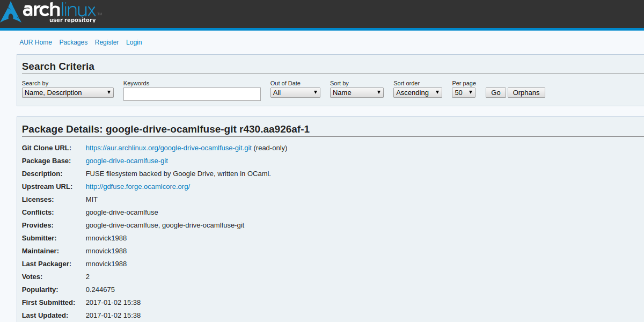Select the Popularity value 0.244675
This screenshot has height=322, width=644.
[100, 290]
